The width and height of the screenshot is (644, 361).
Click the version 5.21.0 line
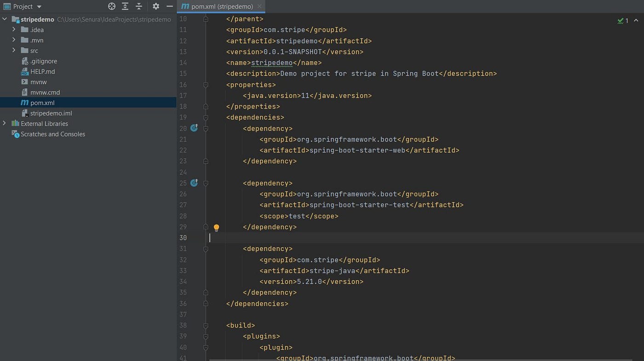pyautogui.click(x=311, y=282)
